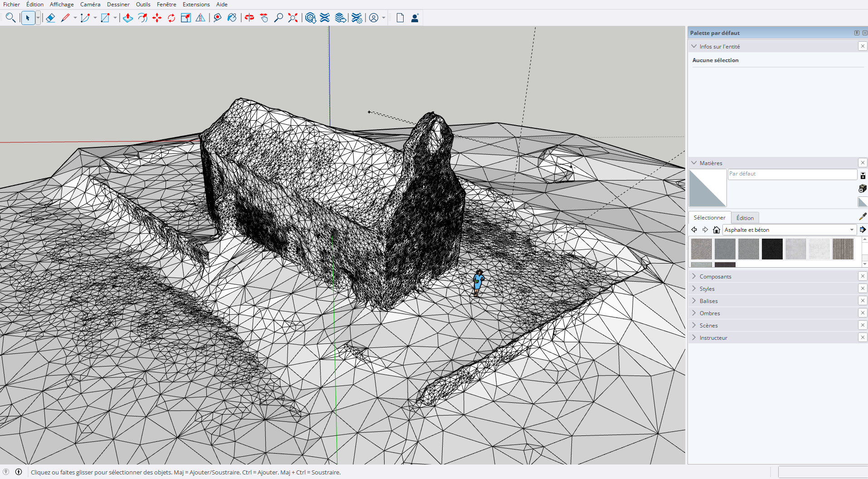Pick the material eyedropper sampler icon
Image resolution: width=868 pixels, height=479 pixels.
pyautogui.click(x=862, y=217)
